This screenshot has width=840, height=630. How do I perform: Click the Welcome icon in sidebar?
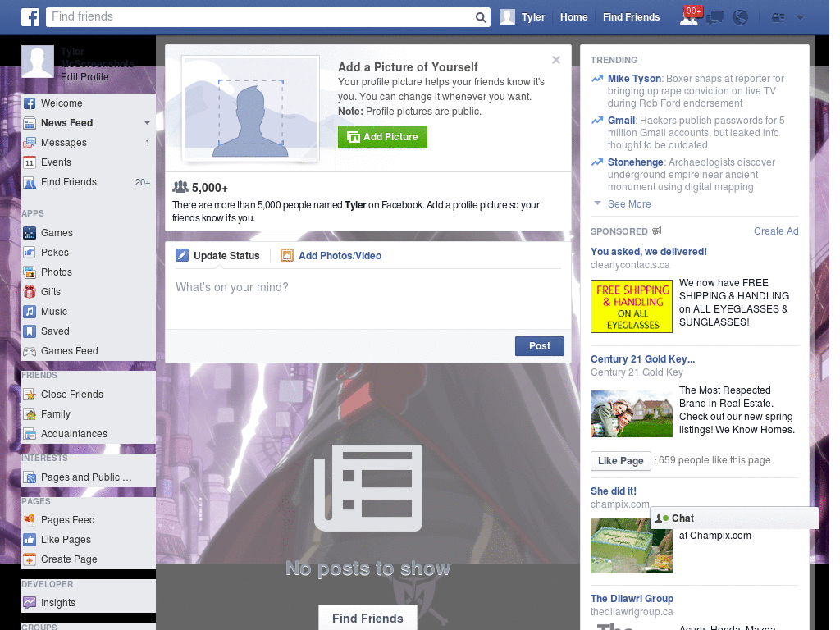30,103
